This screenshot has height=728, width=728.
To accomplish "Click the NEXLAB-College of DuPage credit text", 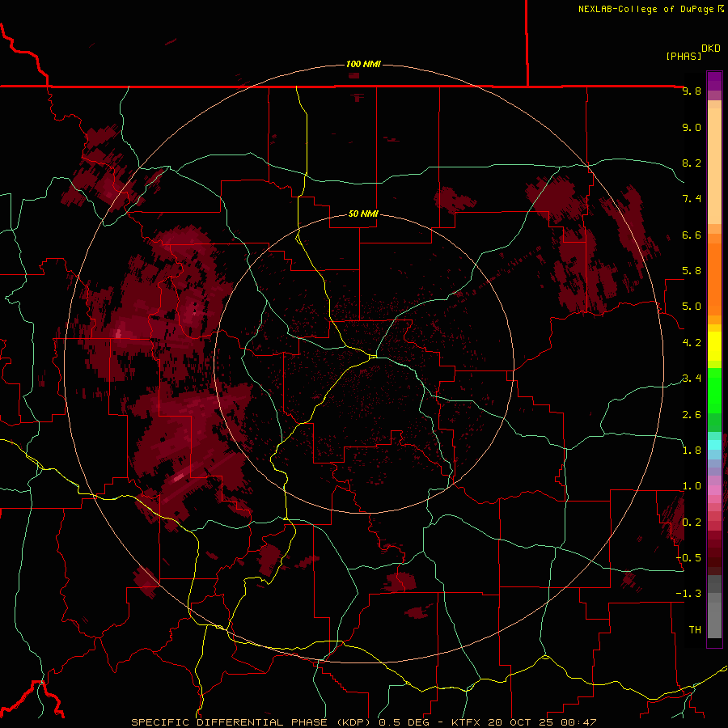I will click(646, 9).
